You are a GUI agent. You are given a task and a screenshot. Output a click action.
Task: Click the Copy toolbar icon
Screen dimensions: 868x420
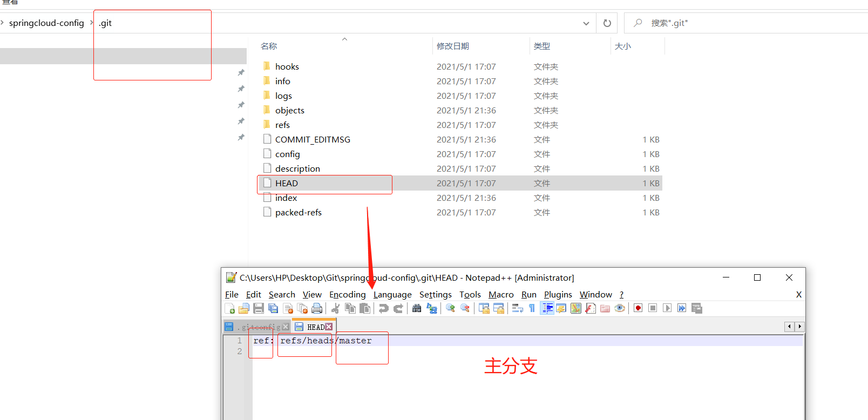click(350, 308)
